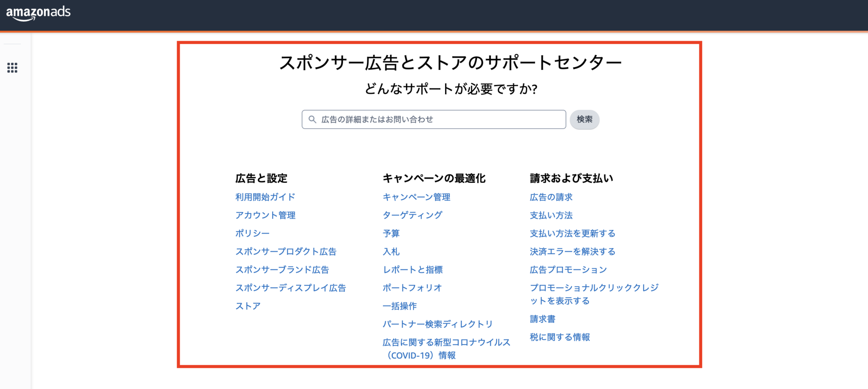Open スポンサーブランド広告 help page

(283, 269)
